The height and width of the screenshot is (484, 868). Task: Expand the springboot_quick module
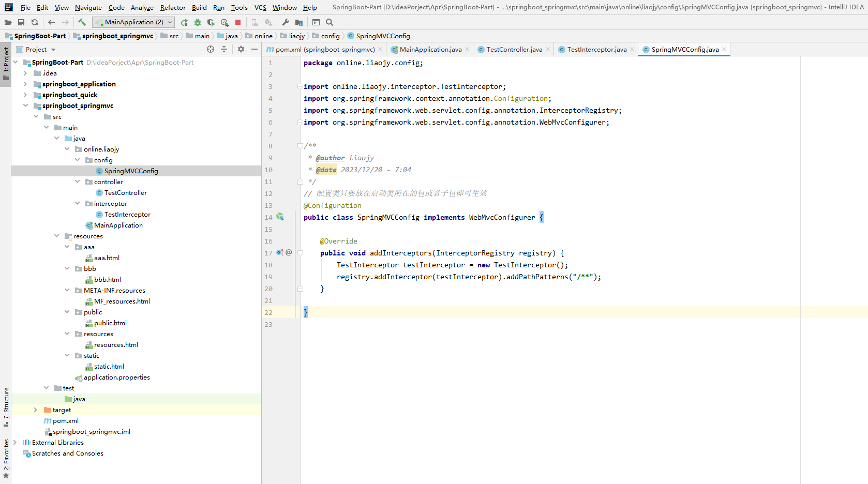(25, 95)
